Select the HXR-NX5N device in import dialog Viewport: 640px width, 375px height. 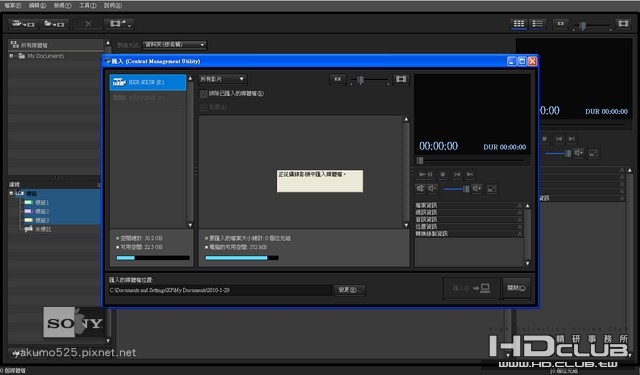(148, 82)
